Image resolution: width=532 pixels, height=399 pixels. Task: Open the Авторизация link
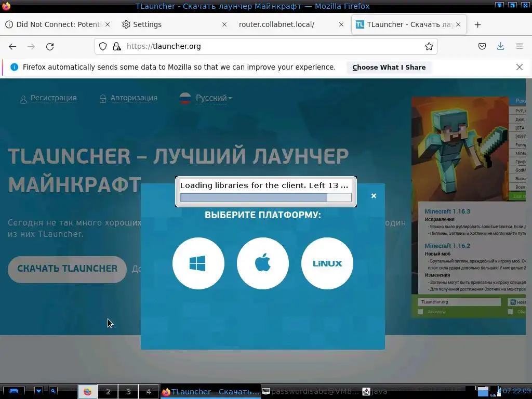click(x=128, y=98)
